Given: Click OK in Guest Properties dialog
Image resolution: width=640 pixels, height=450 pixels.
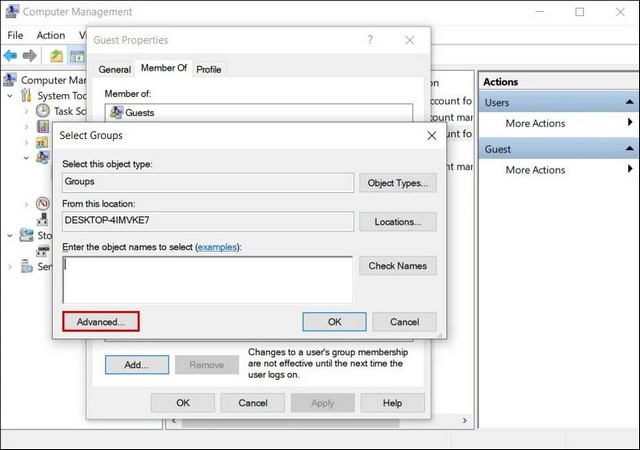Looking at the screenshot, I should (x=183, y=403).
